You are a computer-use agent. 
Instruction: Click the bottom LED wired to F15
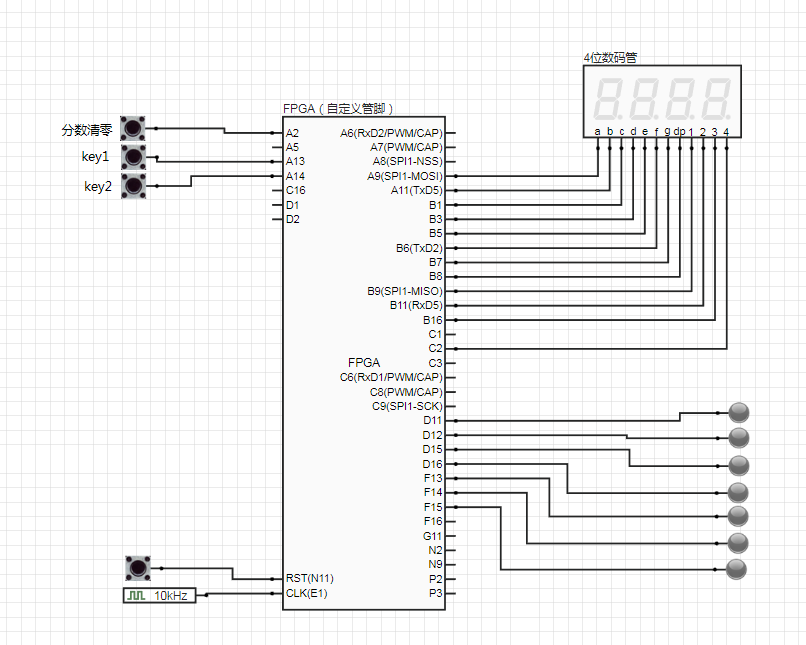pos(736,569)
